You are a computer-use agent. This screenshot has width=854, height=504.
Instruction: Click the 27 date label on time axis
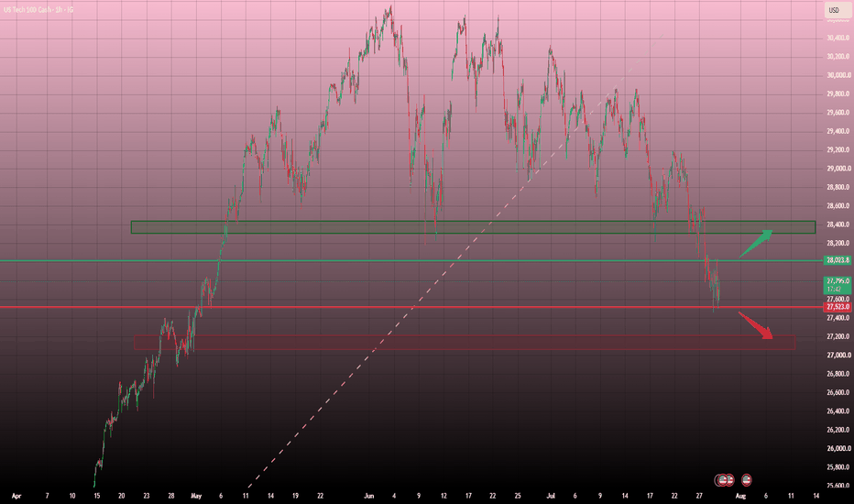pos(699,496)
